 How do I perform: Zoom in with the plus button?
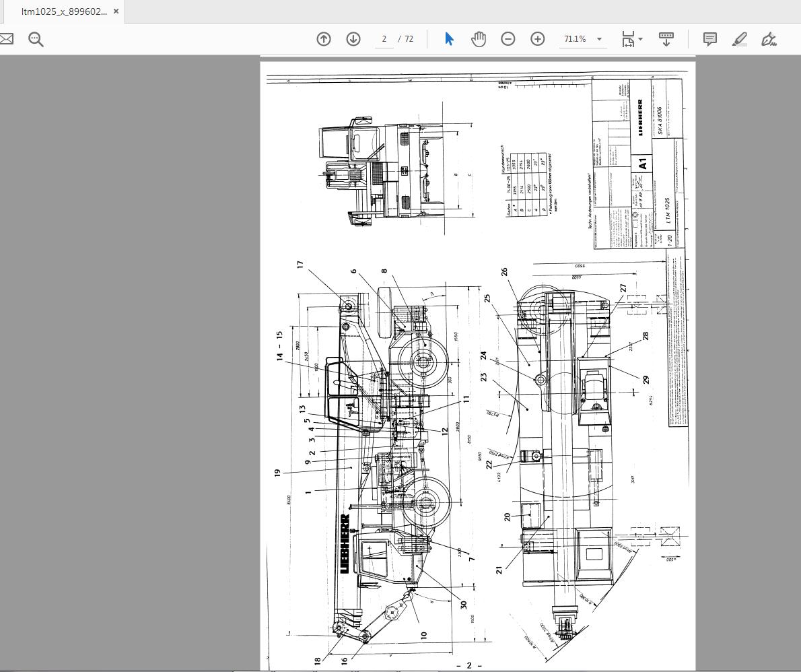coord(537,39)
